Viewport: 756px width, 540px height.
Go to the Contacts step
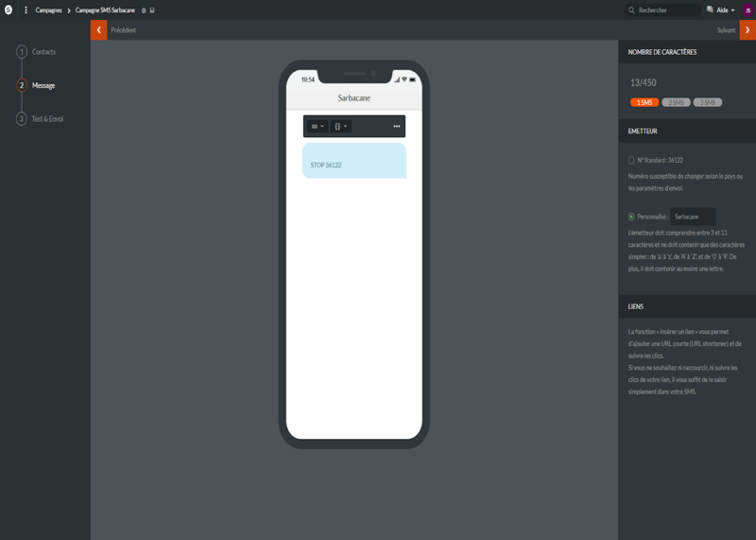(x=43, y=52)
